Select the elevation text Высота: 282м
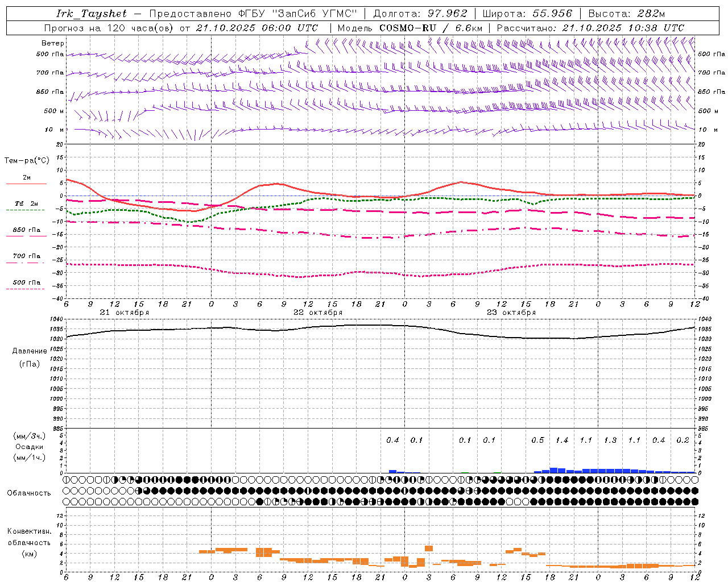Screen dimensions: 728x582 click(626, 14)
